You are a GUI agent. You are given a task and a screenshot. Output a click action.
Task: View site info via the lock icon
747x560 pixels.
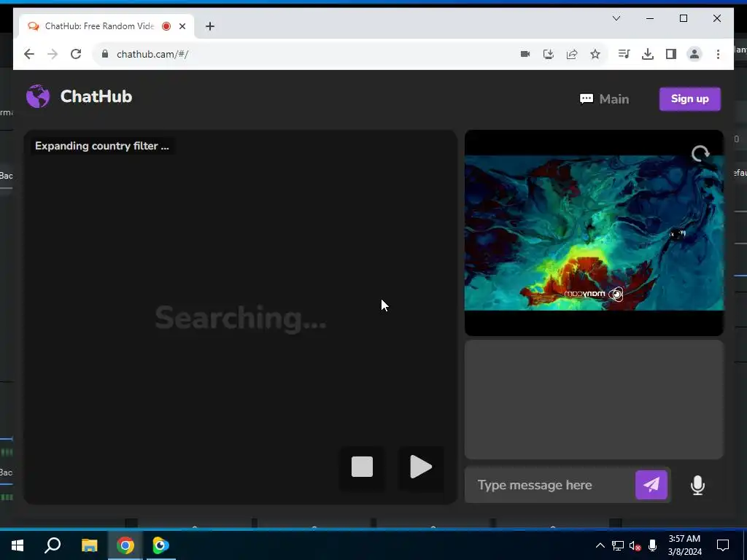coord(105,54)
